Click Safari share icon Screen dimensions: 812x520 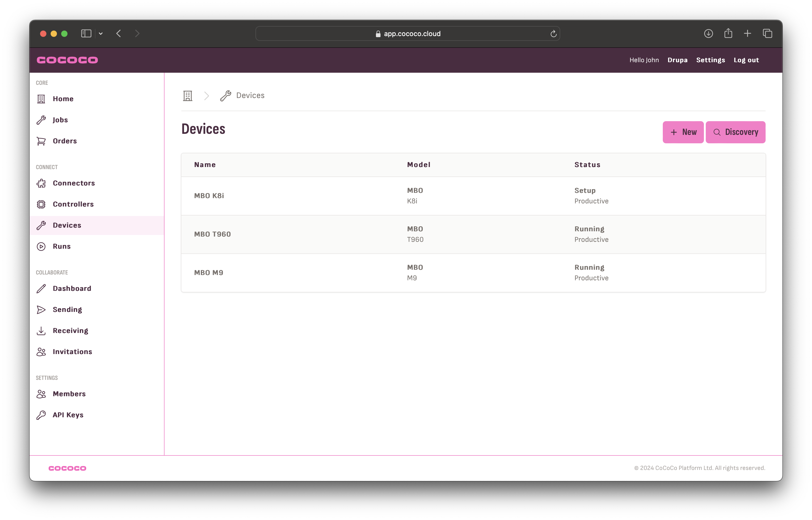click(x=728, y=33)
